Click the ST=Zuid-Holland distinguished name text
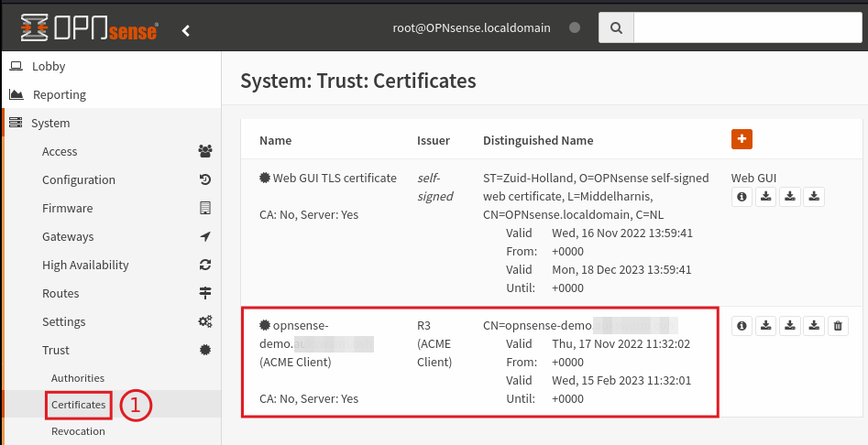 [x=596, y=196]
